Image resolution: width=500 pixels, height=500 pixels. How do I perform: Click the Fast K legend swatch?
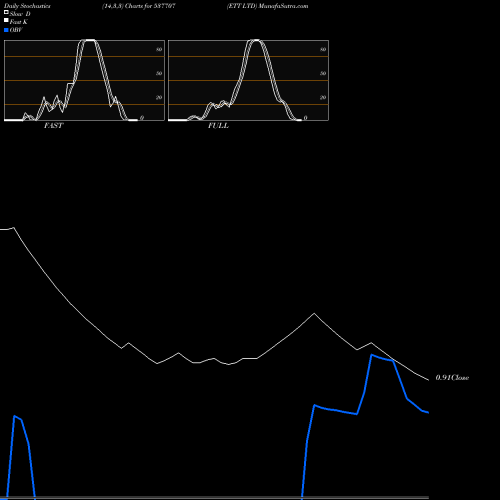pos(6,21)
